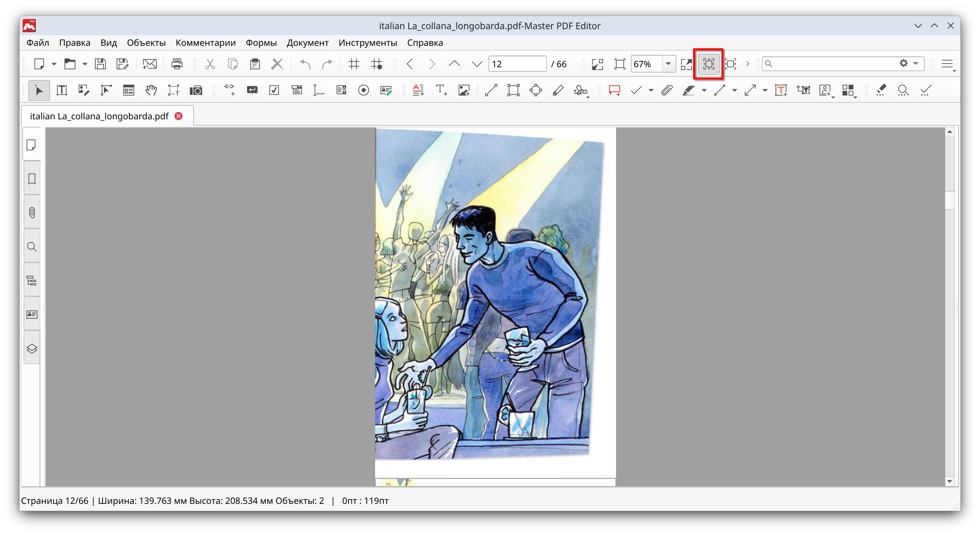Click the Actual size zoom icon
This screenshot has height=534, width=980.
tap(620, 64)
